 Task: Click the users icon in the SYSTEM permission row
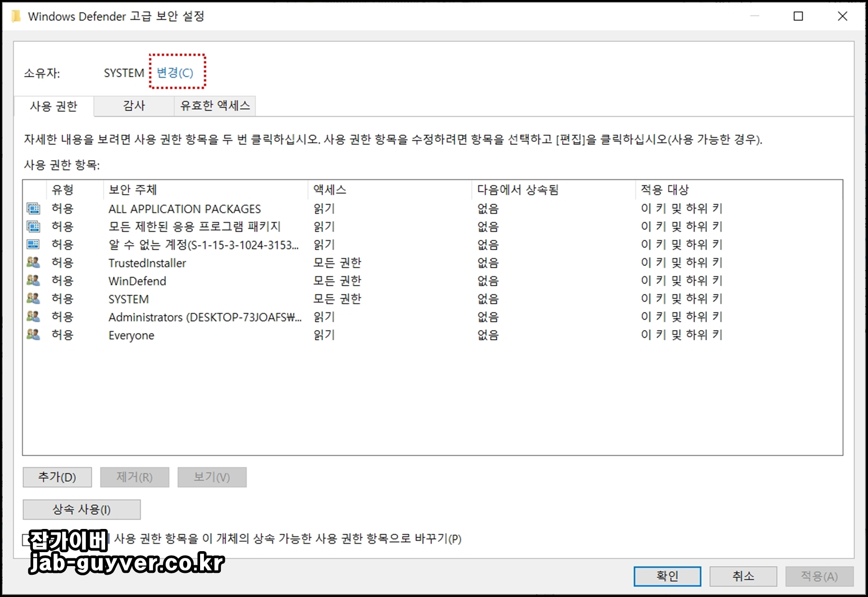(x=33, y=298)
